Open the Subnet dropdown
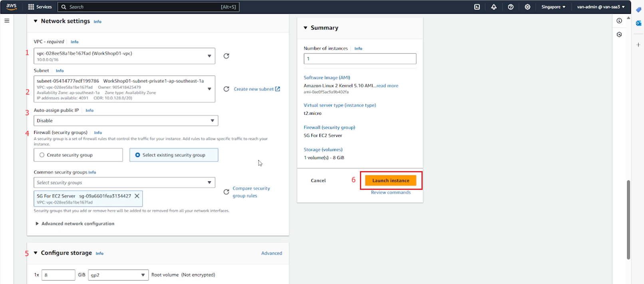The width and height of the screenshot is (644, 284). coord(124,89)
